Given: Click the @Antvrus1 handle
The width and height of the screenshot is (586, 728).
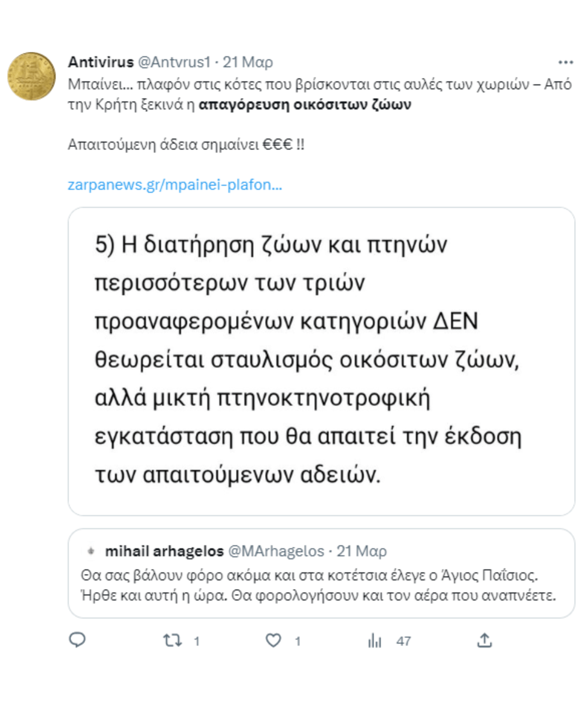Looking at the screenshot, I should click(x=174, y=62).
